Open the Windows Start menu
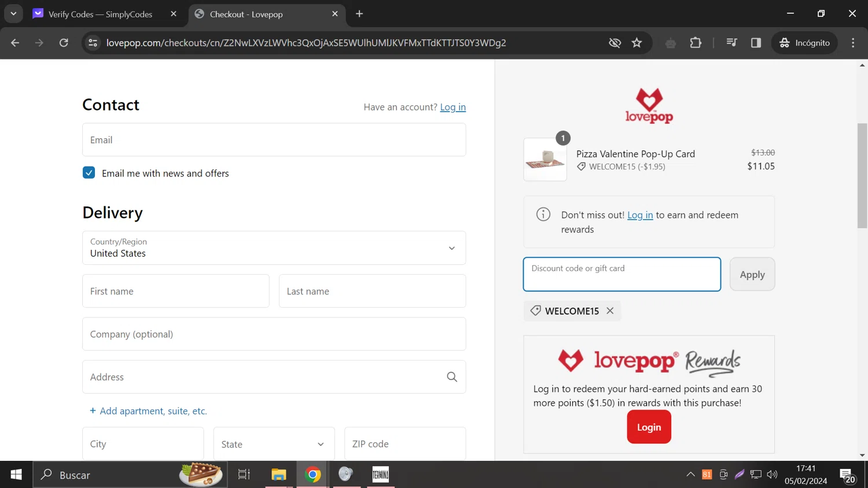This screenshot has height=488, width=868. click(16, 475)
